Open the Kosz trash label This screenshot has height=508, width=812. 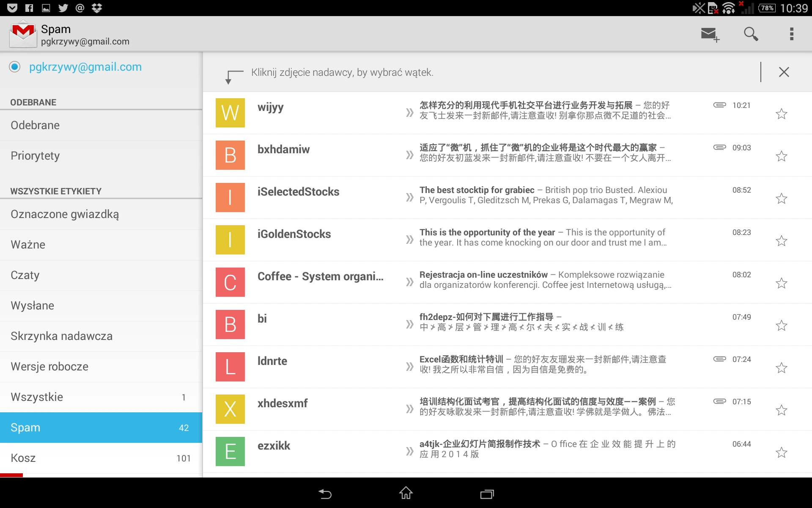click(x=101, y=458)
